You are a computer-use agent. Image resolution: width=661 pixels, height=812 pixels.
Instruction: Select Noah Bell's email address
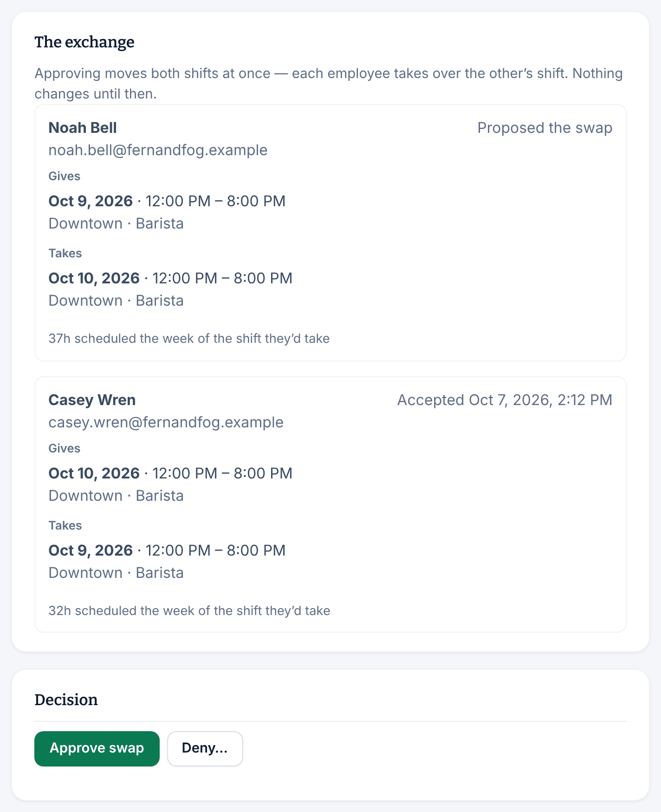[158, 150]
